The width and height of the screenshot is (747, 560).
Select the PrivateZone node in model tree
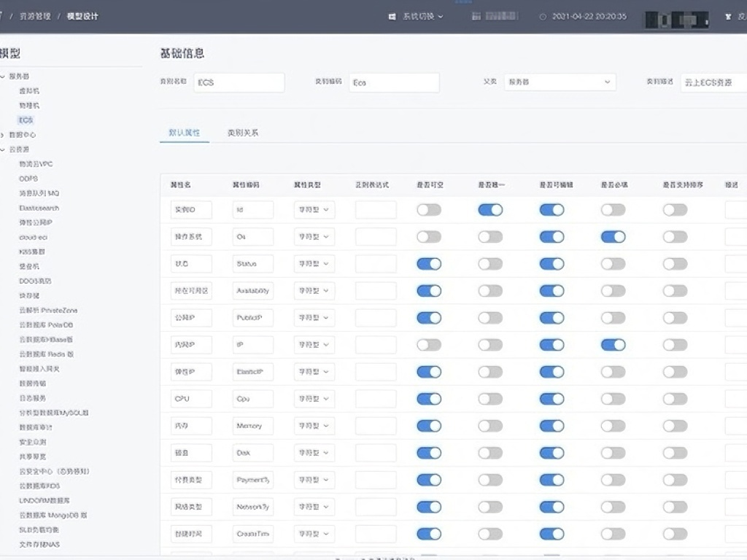tap(48, 311)
